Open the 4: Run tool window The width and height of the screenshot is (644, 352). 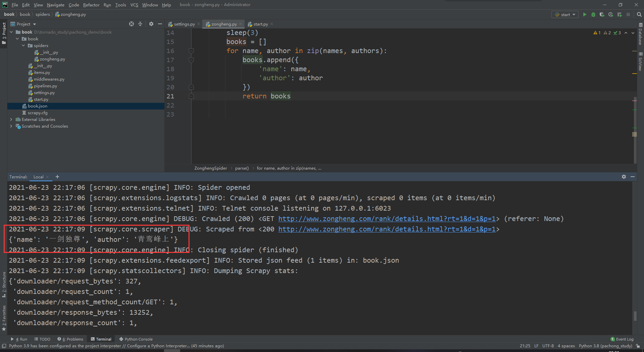[x=19, y=339]
